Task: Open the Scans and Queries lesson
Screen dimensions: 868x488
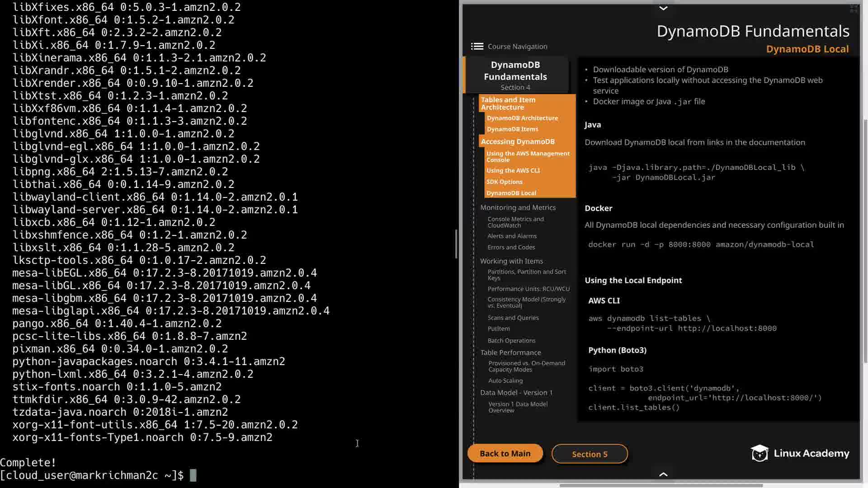Action: click(513, 318)
